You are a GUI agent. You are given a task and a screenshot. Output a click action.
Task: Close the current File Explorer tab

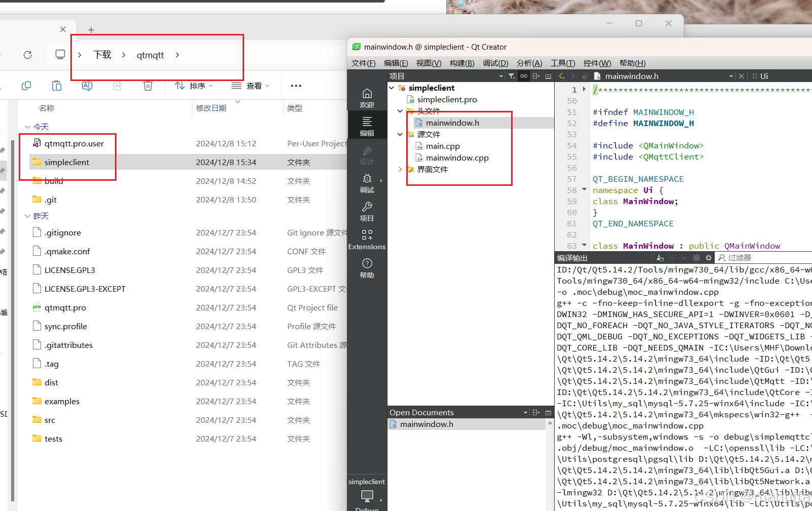pyautogui.click(x=63, y=29)
